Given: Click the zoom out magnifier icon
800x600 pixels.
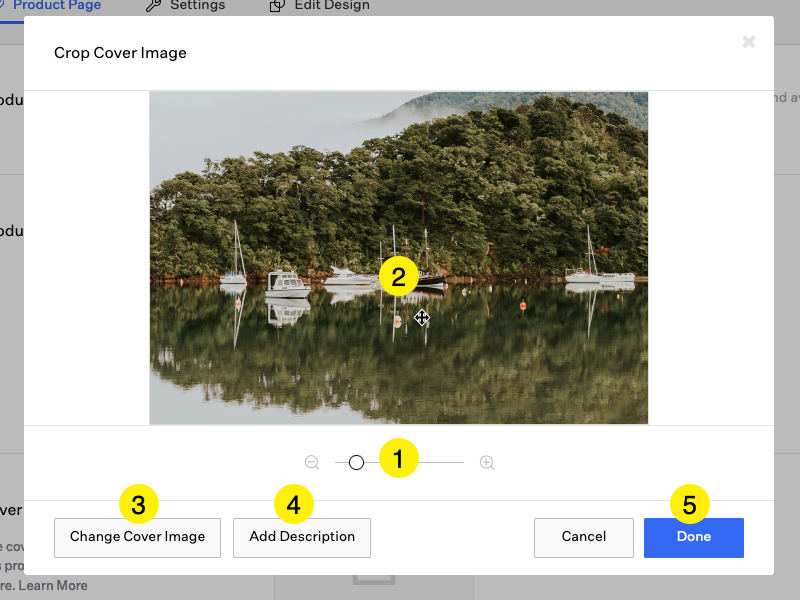Looking at the screenshot, I should click(312, 463).
